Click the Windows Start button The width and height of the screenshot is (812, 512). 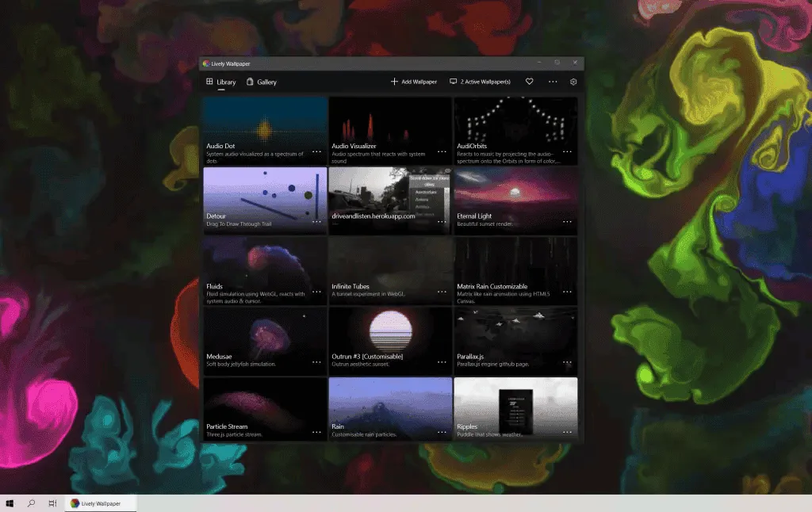coord(11,502)
